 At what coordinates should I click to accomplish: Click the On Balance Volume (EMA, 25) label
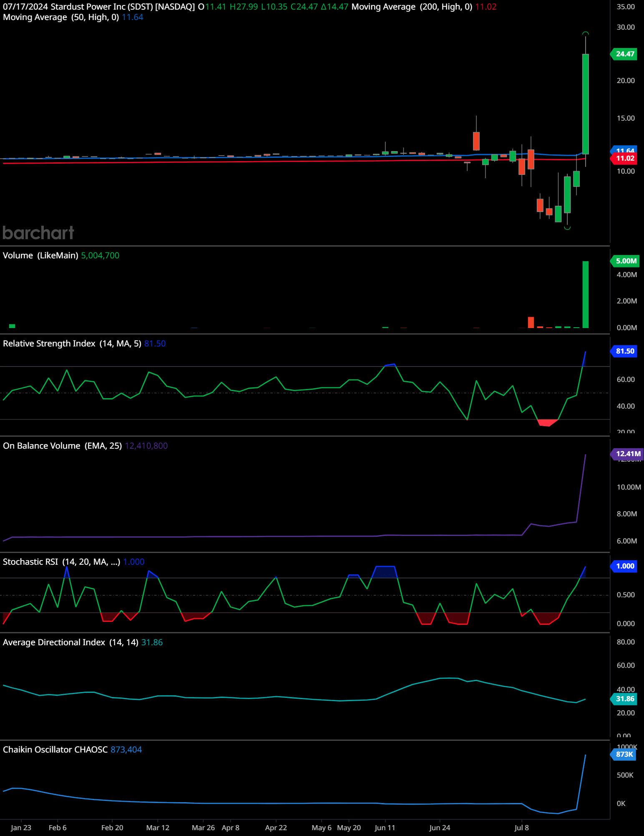tap(63, 446)
